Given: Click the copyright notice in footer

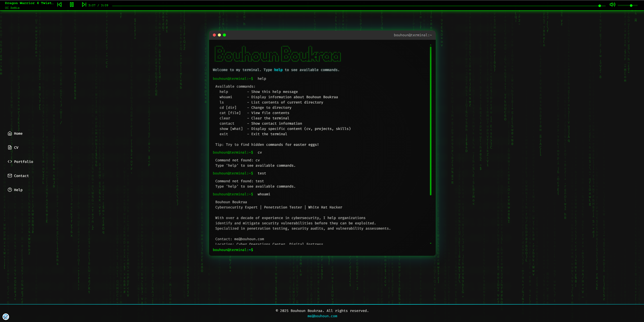Looking at the screenshot, I should click(x=322, y=311).
